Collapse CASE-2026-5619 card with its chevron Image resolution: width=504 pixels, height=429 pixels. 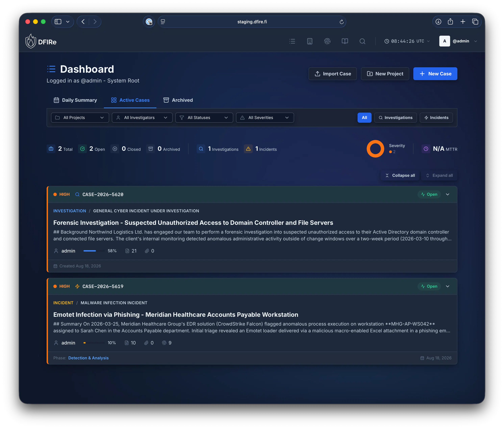(448, 286)
